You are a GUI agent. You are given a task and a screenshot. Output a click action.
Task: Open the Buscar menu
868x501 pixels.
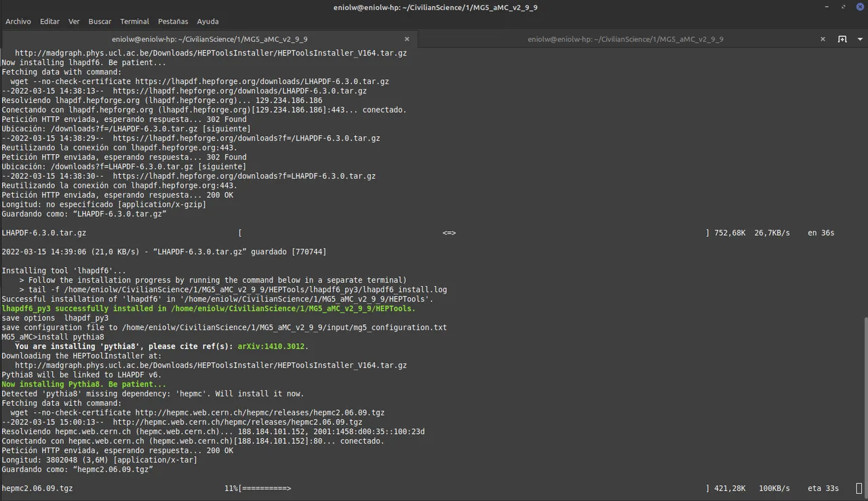click(x=100, y=22)
